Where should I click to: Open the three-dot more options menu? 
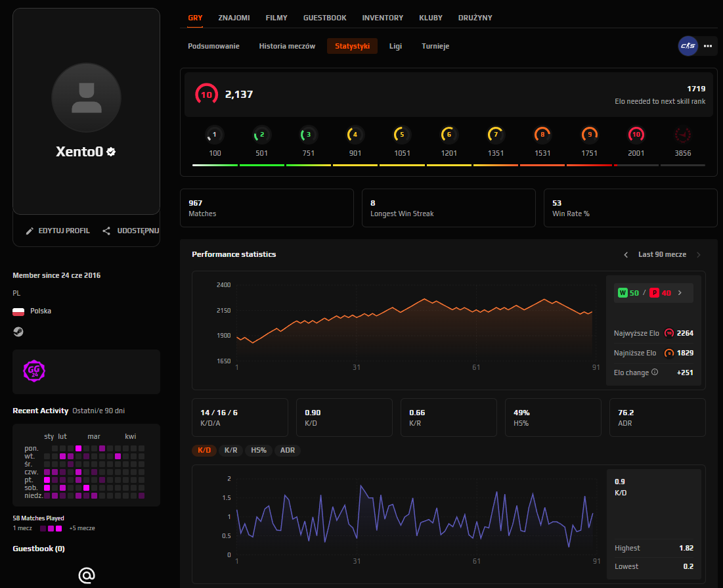[708, 46]
